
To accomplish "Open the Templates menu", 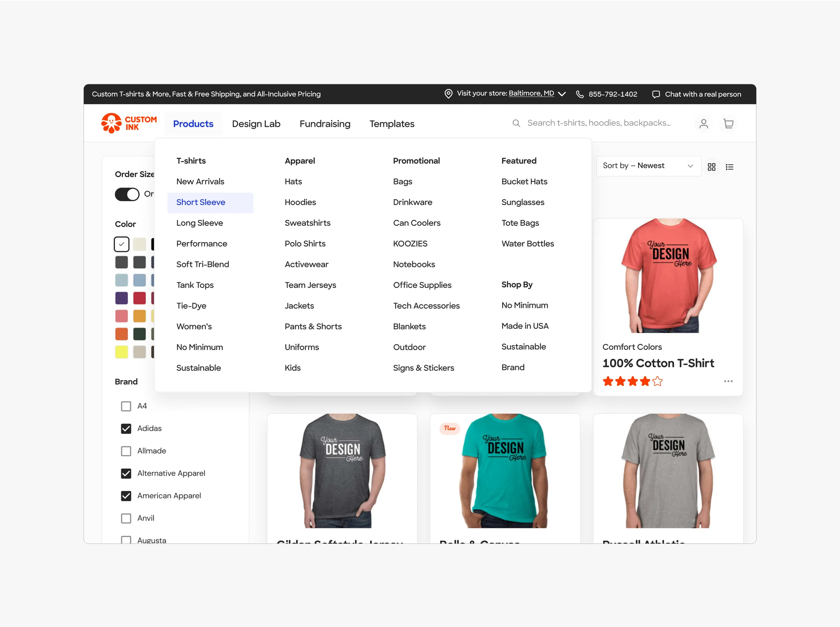I will 392,124.
